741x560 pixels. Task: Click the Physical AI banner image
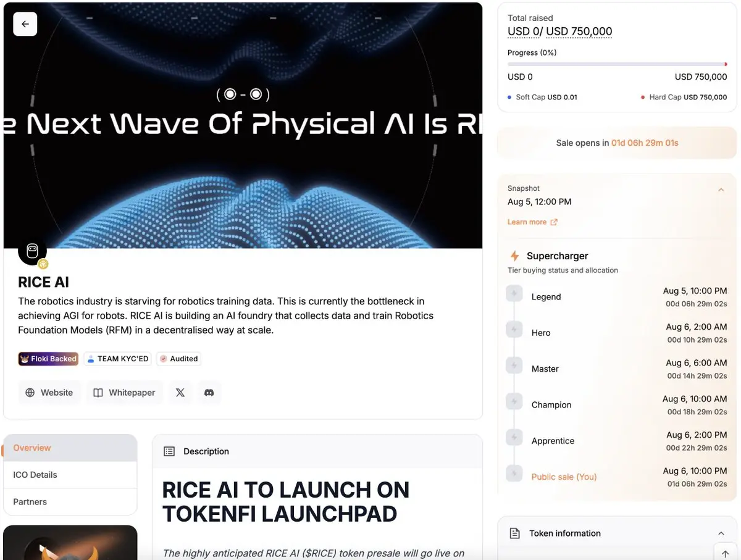pos(243,125)
